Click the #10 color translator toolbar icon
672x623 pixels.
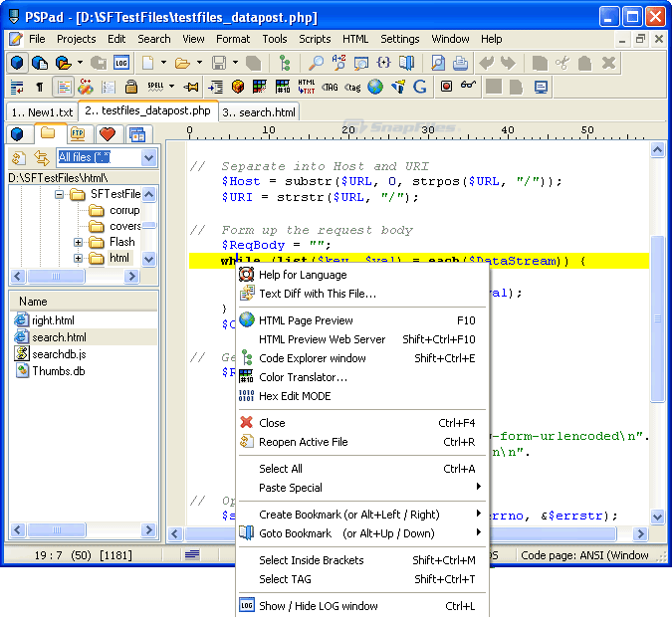click(283, 87)
